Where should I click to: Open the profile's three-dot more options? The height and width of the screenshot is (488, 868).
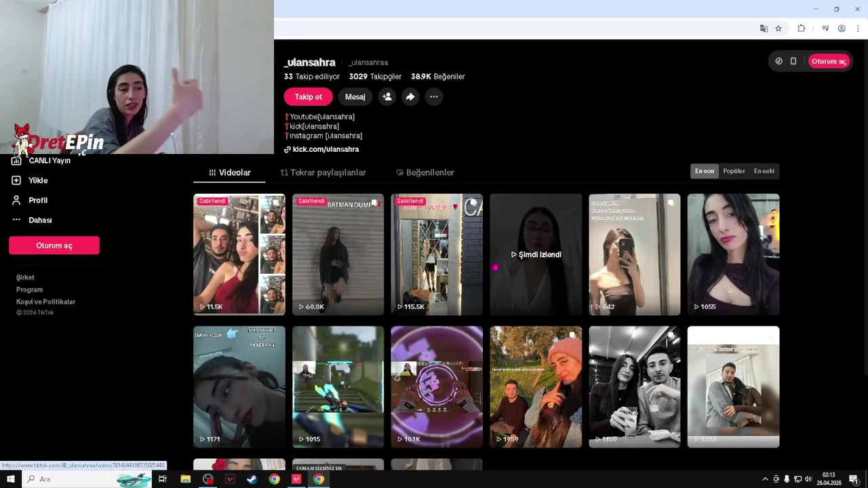click(x=433, y=97)
